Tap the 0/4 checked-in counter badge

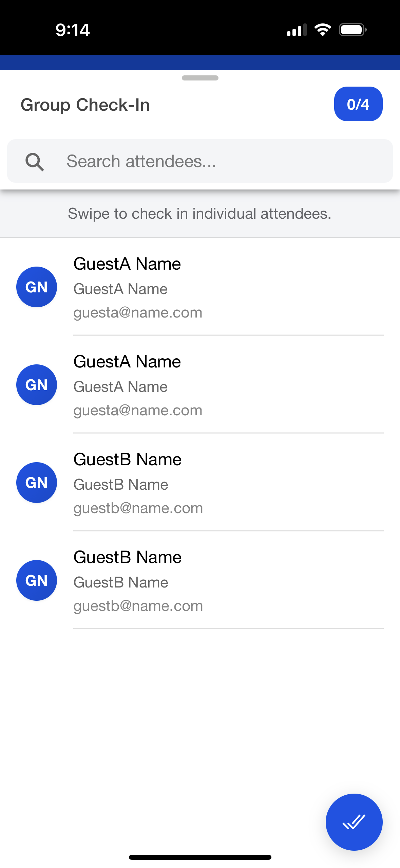point(358,104)
